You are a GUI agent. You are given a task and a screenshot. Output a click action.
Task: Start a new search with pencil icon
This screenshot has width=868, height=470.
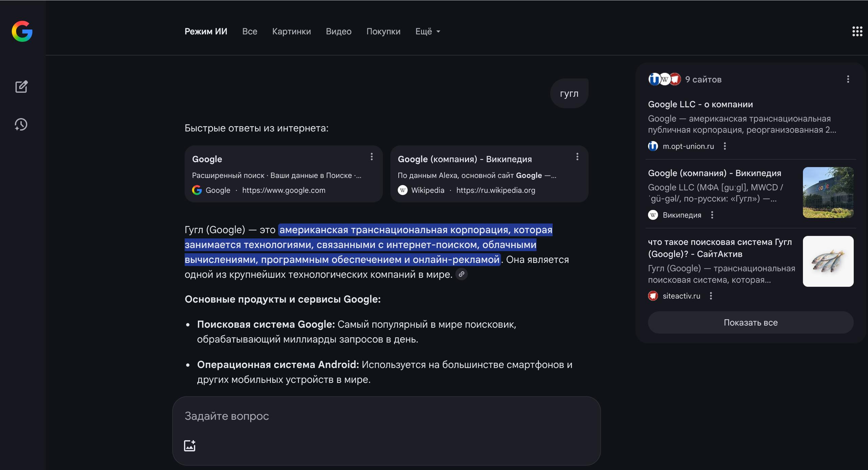[x=21, y=87]
